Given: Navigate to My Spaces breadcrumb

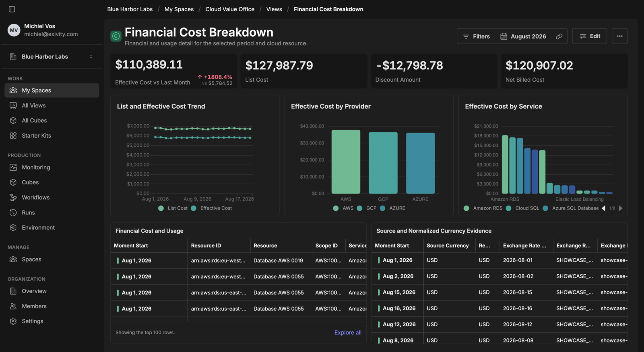Looking at the screenshot, I should tap(179, 9).
